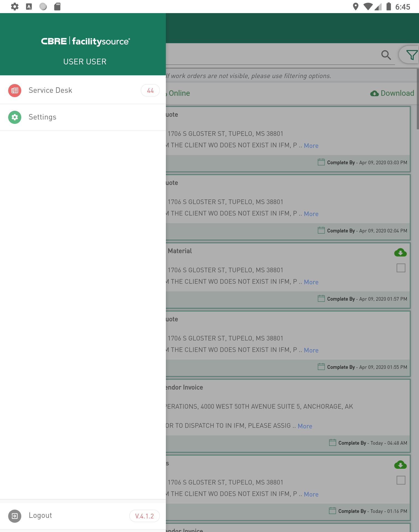Click calendar icon for Apr 09 01:57 PM

coord(321,298)
